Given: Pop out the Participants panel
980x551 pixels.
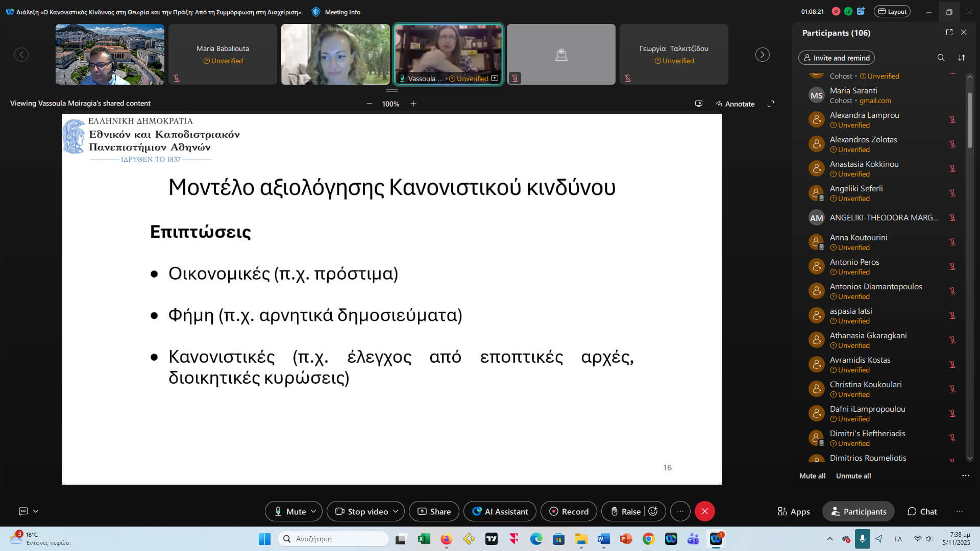Looking at the screenshot, I should pos(949,32).
